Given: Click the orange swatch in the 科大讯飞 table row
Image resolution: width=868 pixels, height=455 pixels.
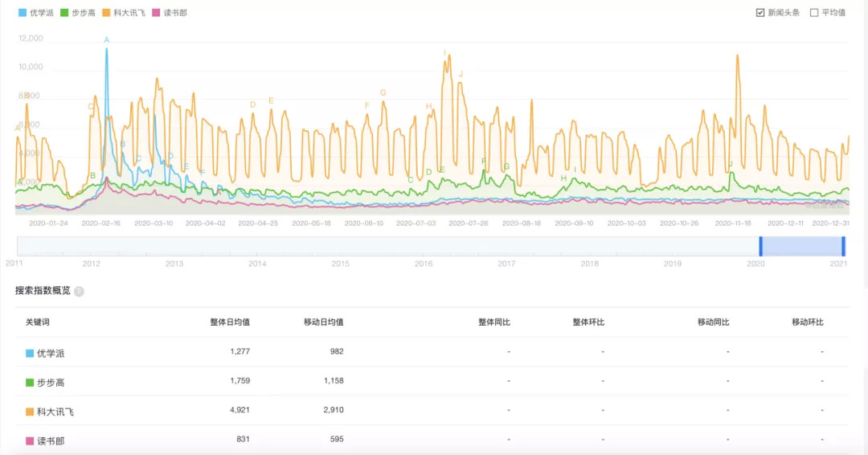Looking at the screenshot, I should click(x=30, y=412).
